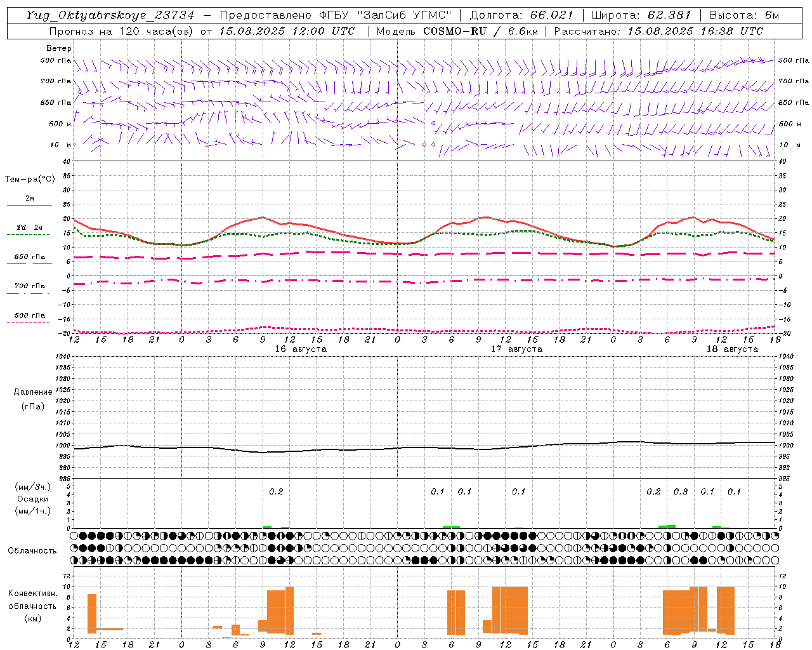
Task: Click the Тем-ра(°C) axis title
Action: pyautogui.click(x=30, y=180)
